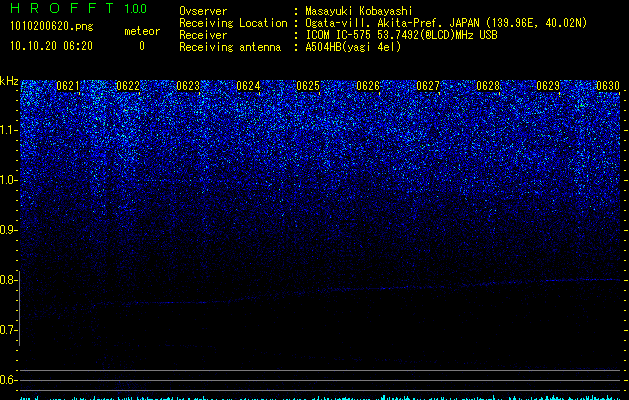
Task: Click the Receiving Location label
Action: (x=233, y=23)
